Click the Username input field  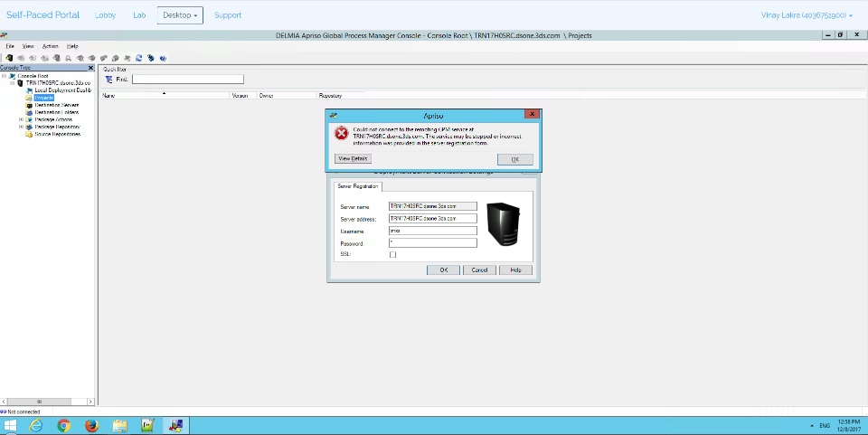pos(432,231)
